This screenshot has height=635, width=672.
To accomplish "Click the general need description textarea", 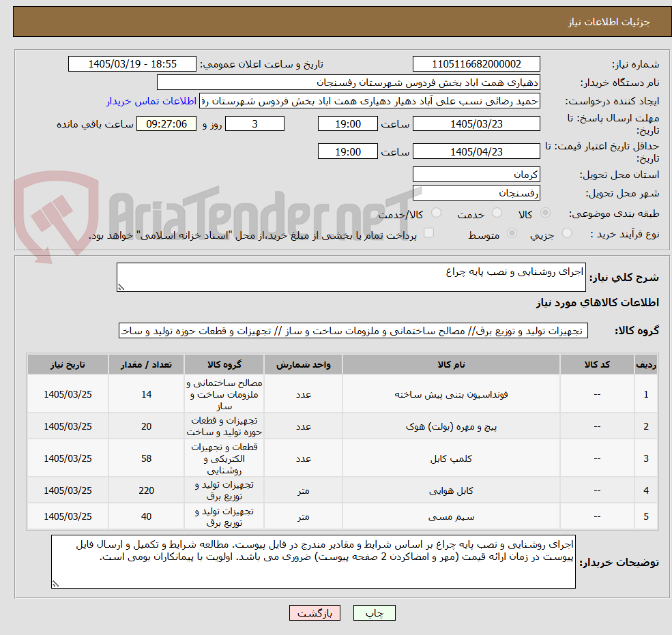I will 351,277.
